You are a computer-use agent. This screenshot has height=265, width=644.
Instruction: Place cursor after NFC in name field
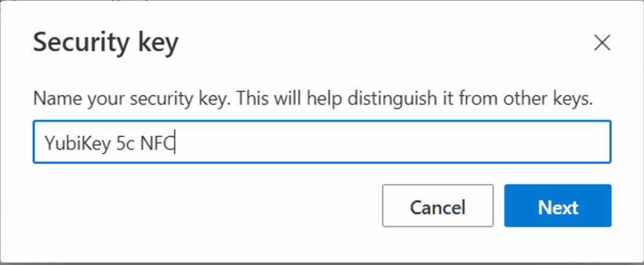175,143
